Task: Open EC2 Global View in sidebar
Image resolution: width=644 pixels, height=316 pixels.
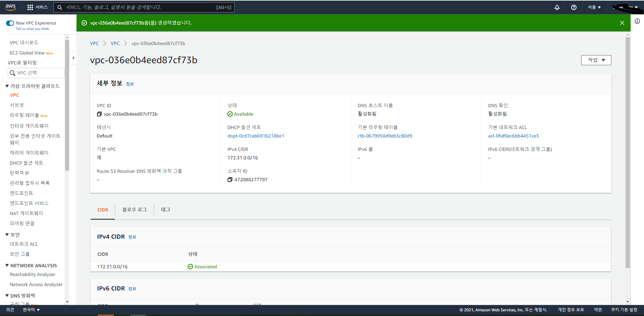Action: click(27, 53)
